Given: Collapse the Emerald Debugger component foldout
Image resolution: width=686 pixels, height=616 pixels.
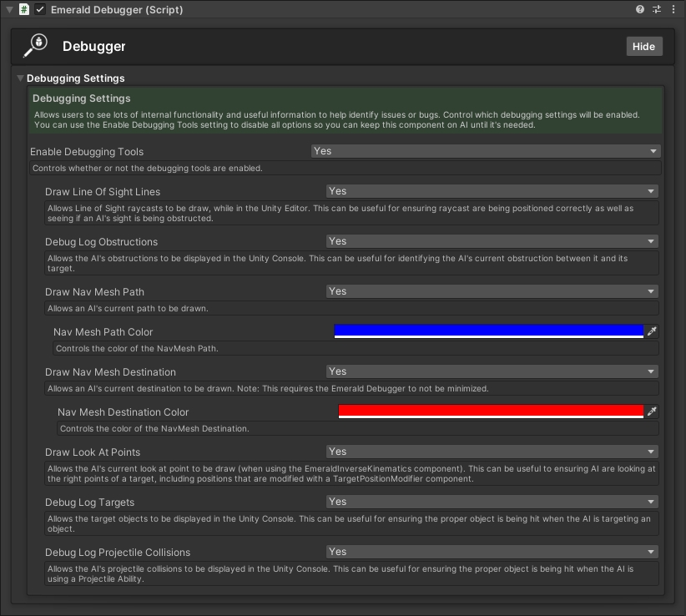Looking at the screenshot, I should 9,9.
